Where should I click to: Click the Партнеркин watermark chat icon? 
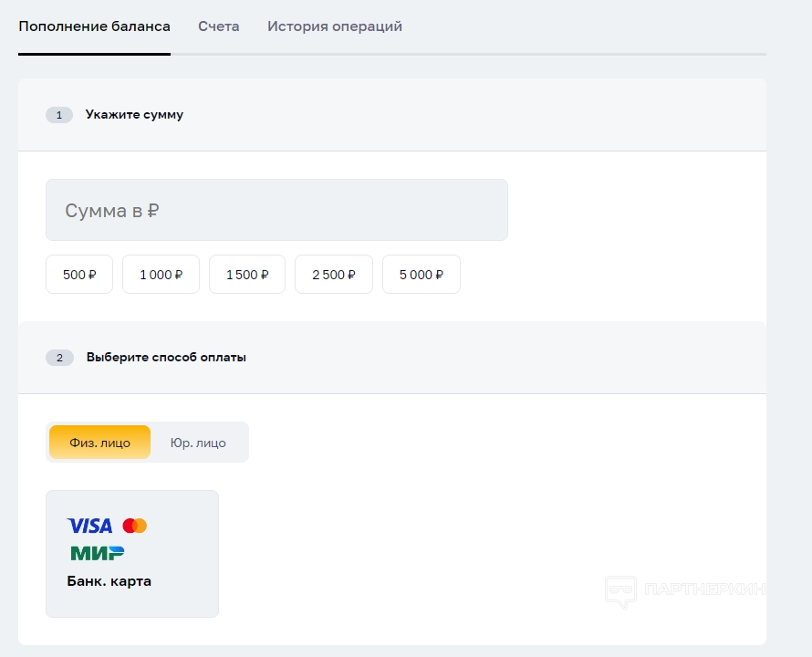tap(620, 592)
